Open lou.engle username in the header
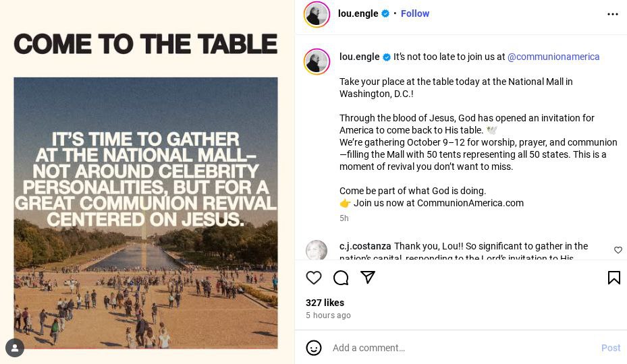627x364 pixels. click(x=358, y=13)
